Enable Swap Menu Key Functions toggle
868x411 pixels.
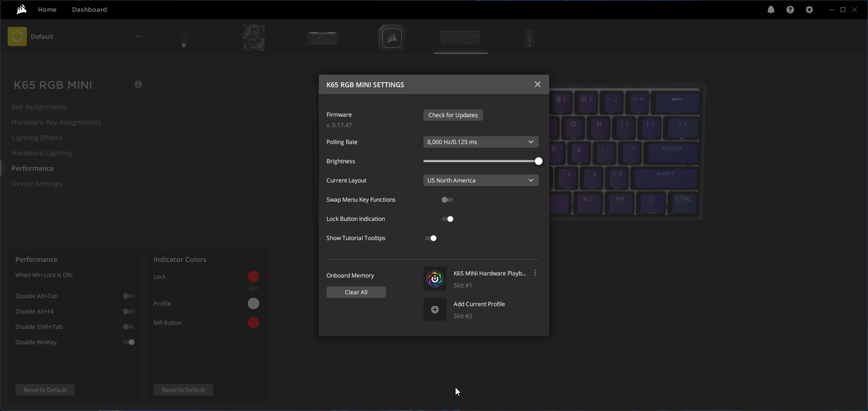tap(447, 200)
